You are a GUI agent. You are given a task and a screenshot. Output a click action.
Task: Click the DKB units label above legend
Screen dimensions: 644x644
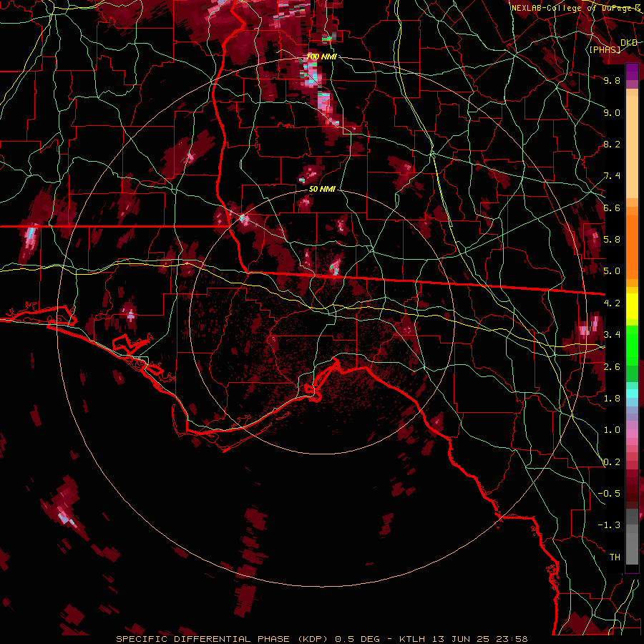(629, 43)
